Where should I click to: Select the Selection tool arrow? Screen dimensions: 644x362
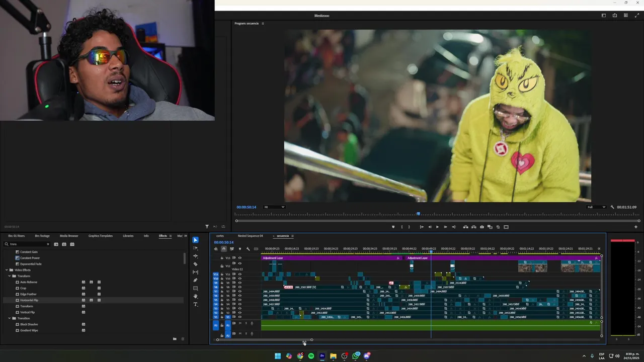(x=195, y=240)
